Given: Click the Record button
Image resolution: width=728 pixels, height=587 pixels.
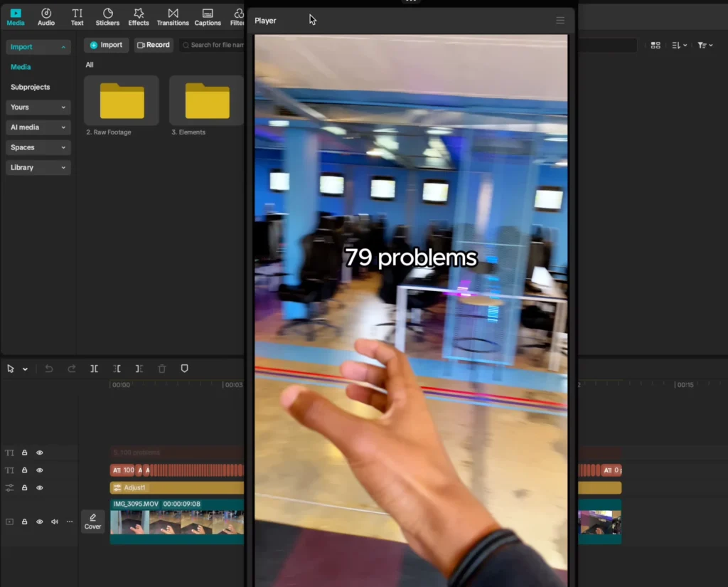Looking at the screenshot, I should pos(154,45).
